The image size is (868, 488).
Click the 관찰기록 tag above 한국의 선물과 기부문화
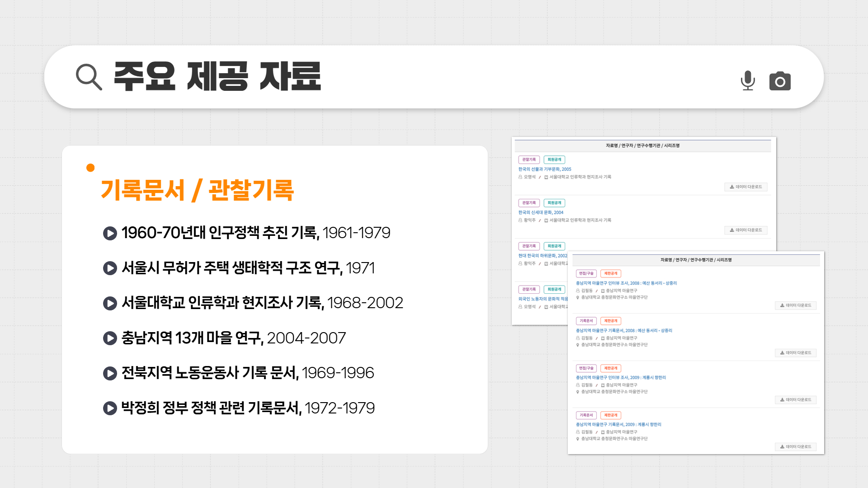[529, 160]
